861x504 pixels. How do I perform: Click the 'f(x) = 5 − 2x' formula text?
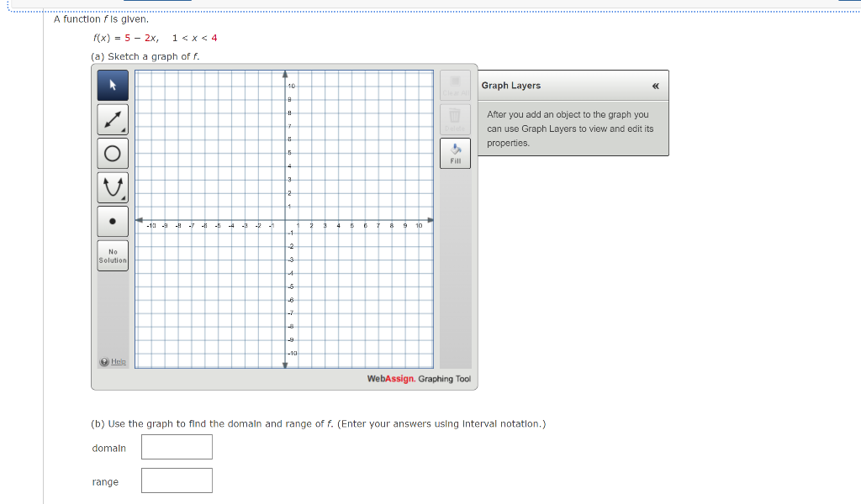[x=126, y=38]
